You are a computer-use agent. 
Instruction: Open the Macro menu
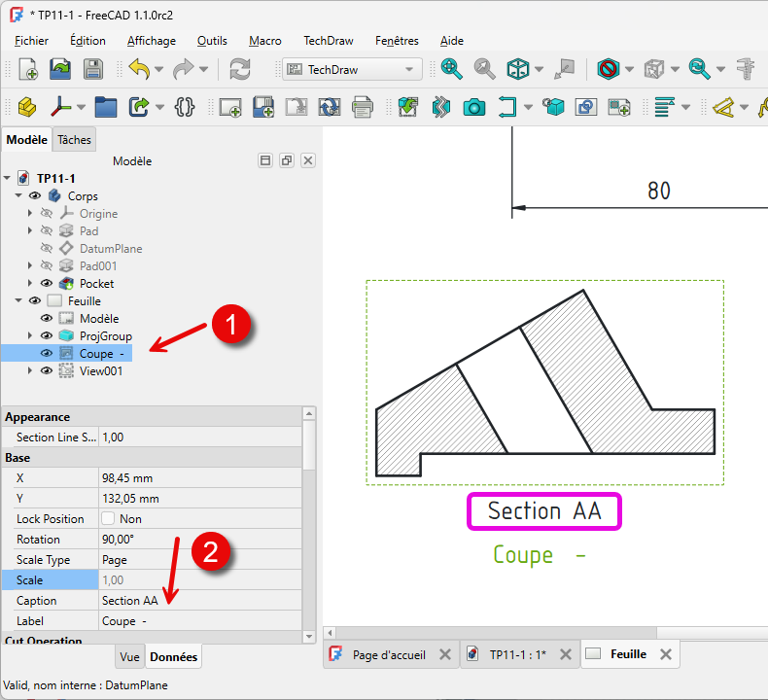[x=264, y=41]
